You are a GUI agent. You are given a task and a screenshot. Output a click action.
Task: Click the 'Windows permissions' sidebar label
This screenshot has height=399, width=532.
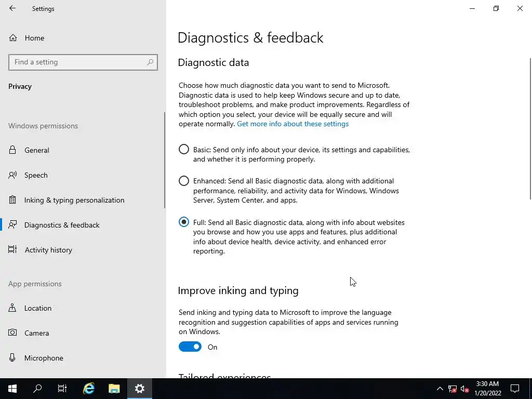point(43,126)
